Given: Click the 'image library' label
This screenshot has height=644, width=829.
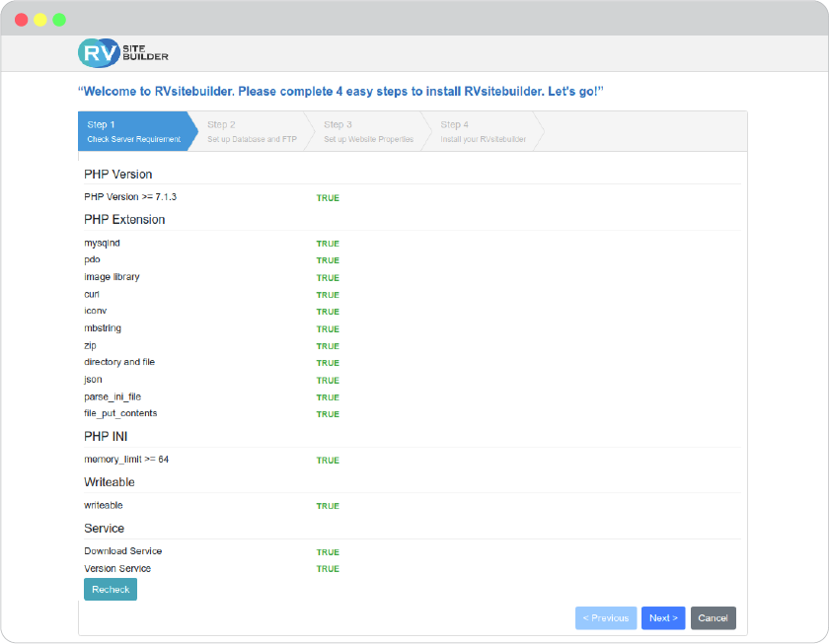Looking at the screenshot, I should (112, 277).
